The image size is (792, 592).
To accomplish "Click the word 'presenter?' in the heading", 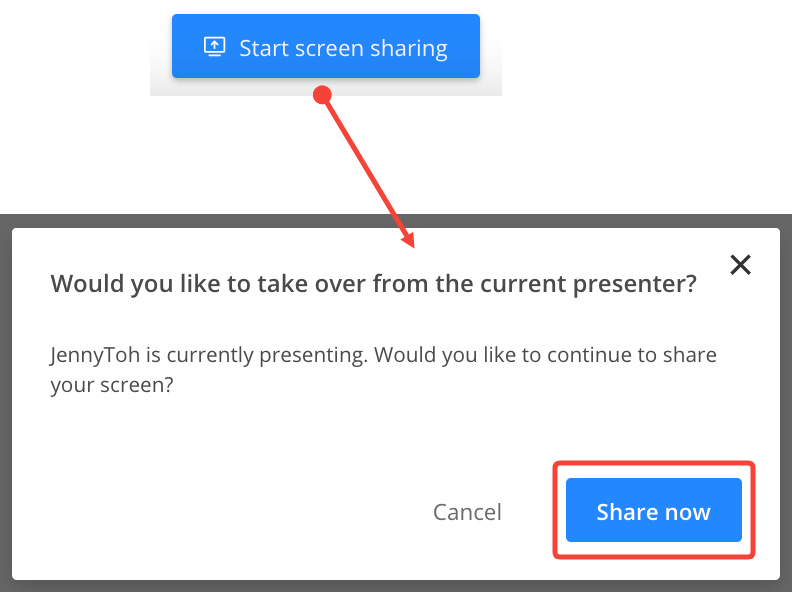I will tap(635, 284).
